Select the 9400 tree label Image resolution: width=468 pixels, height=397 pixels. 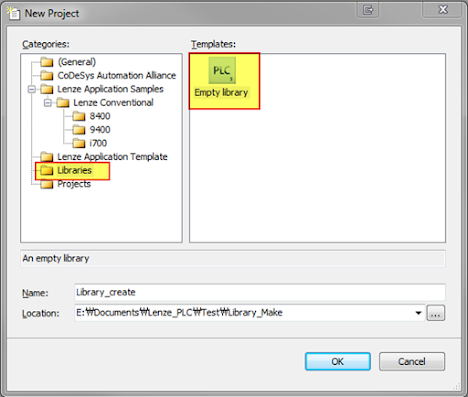pyautogui.click(x=100, y=130)
